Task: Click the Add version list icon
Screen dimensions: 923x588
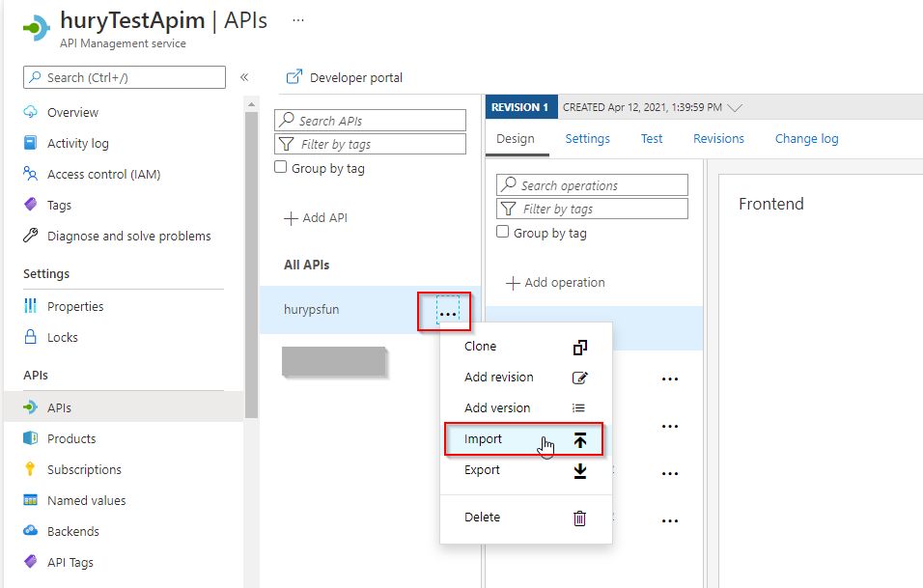Action: point(579,407)
